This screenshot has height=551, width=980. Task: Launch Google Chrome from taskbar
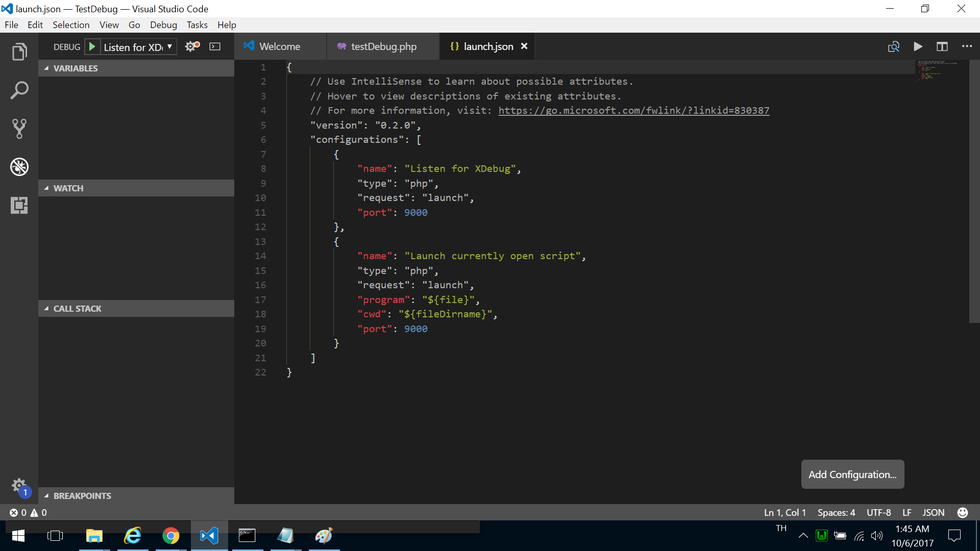tap(171, 536)
